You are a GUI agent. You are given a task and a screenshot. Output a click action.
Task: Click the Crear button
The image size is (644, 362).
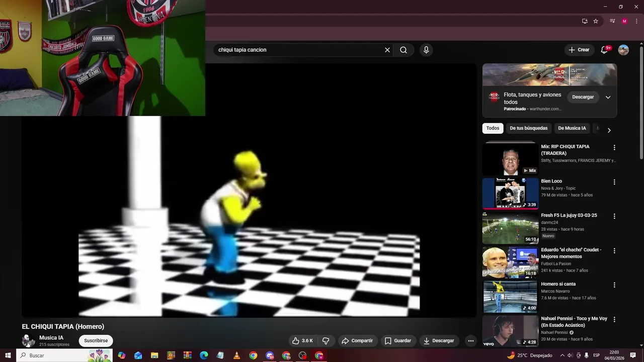(579, 50)
